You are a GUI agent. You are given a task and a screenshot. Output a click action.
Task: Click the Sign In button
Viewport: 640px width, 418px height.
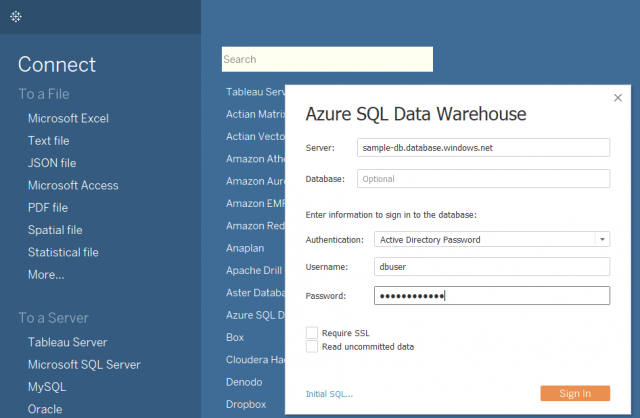pyautogui.click(x=575, y=393)
